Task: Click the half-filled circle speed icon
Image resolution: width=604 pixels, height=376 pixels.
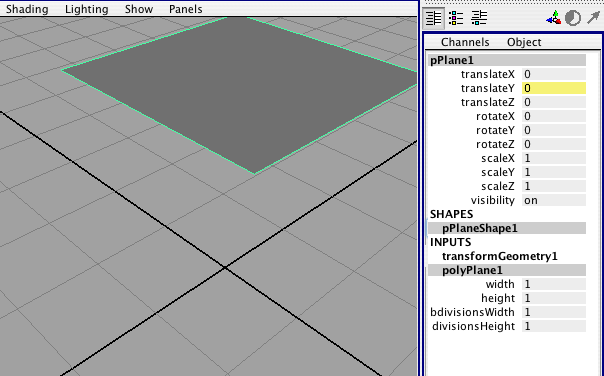Action: [573, 18]
